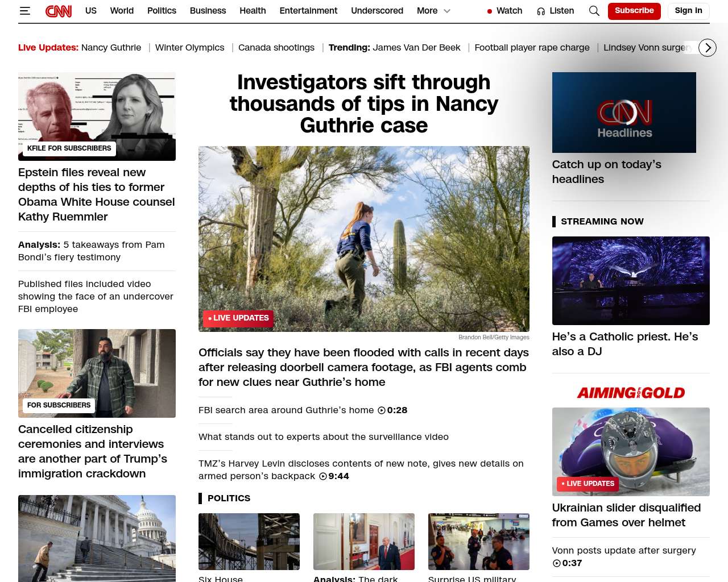
Task: Go to CNN home via logo
Action: 59,11
